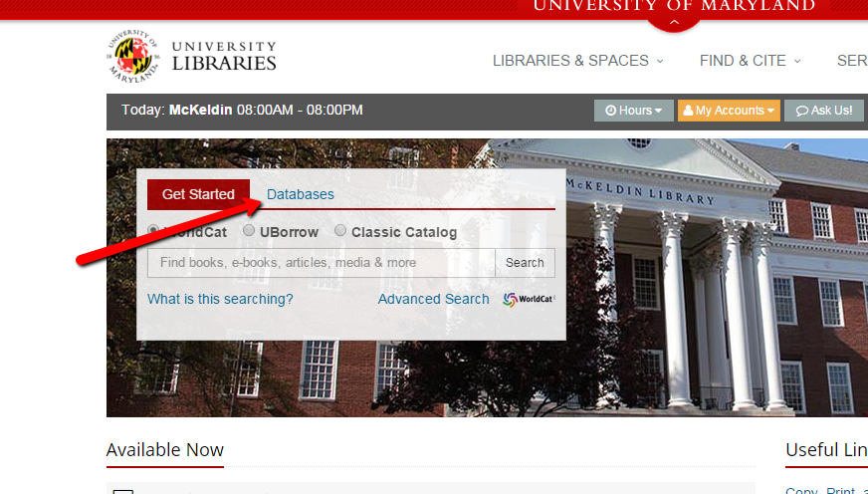Collapse the University of Maryland banner chevron

pyautogui.click(x=674, y=22)
